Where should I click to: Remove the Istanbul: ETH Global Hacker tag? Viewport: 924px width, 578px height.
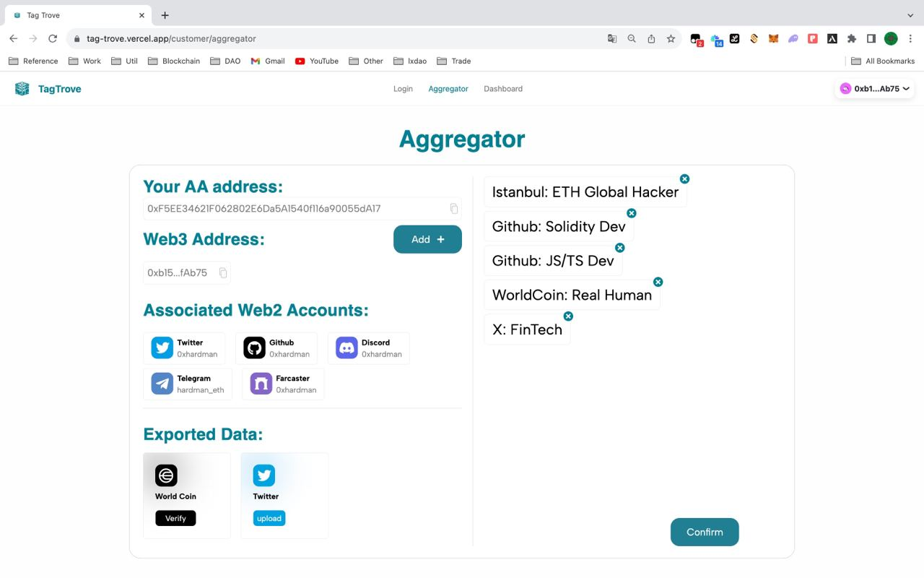point(684,179)
